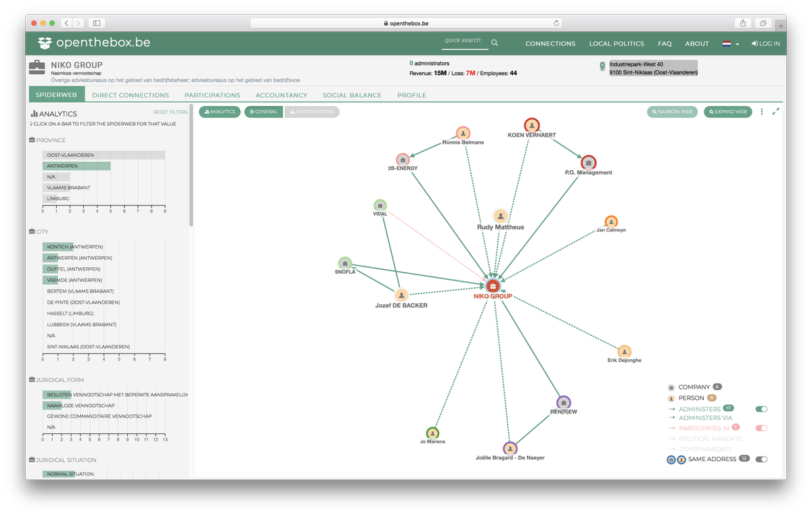Click the Expand Web button
The height and width of the screenshot is (516, 812).
pos(727,112)
